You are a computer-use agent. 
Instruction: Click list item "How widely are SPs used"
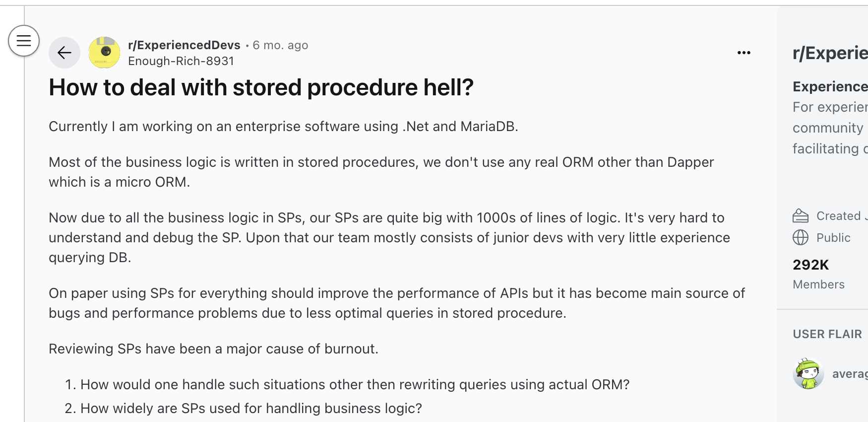click(251, 408)
